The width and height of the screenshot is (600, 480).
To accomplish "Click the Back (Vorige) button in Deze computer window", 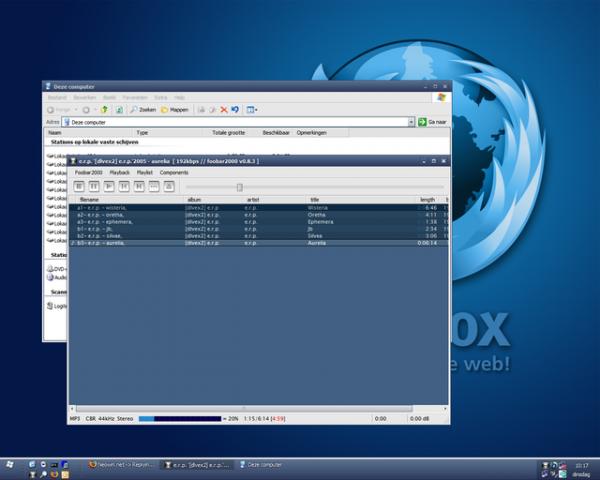I will pos(58,110).
